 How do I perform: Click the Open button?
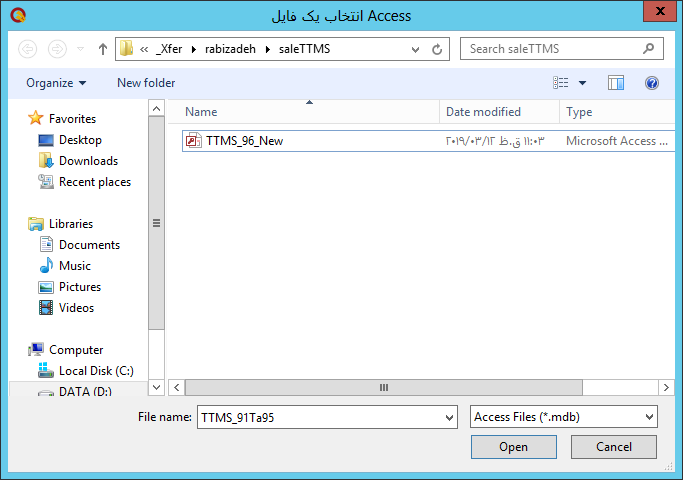point(513,447)
